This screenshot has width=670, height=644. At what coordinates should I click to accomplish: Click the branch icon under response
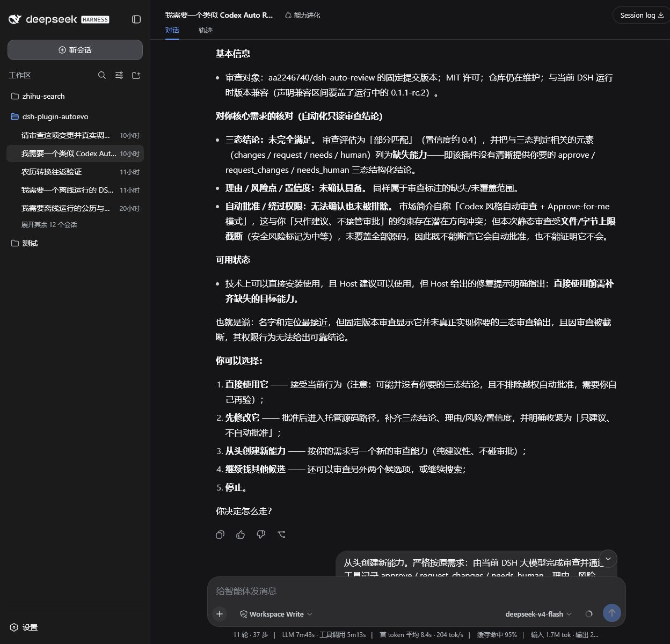pos(281,535)
